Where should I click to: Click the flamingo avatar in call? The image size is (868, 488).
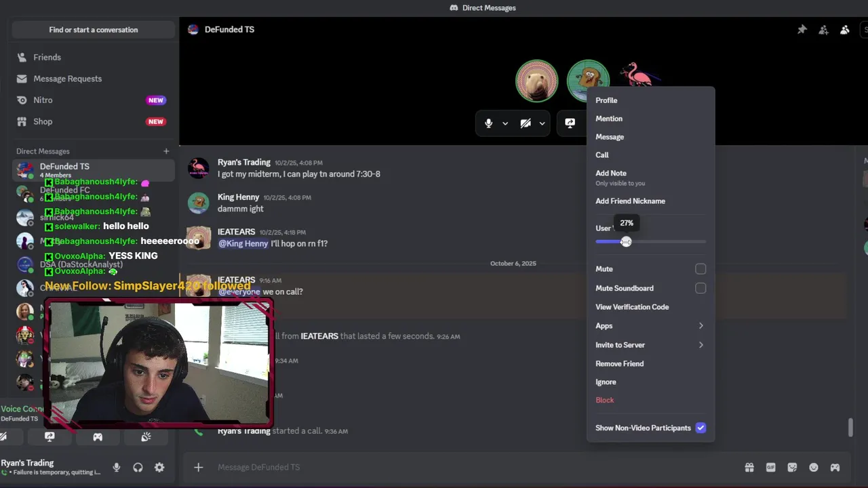tap(639, 75)
